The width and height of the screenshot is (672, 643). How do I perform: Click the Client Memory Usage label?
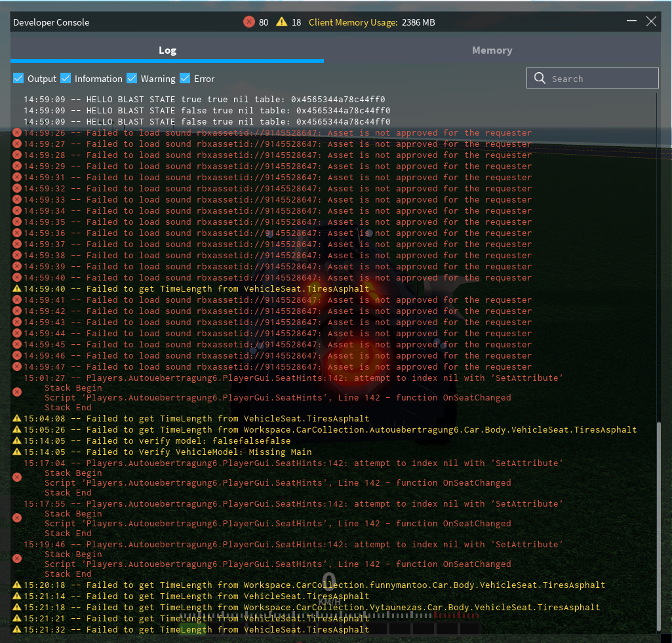click(x=353, y=22)
